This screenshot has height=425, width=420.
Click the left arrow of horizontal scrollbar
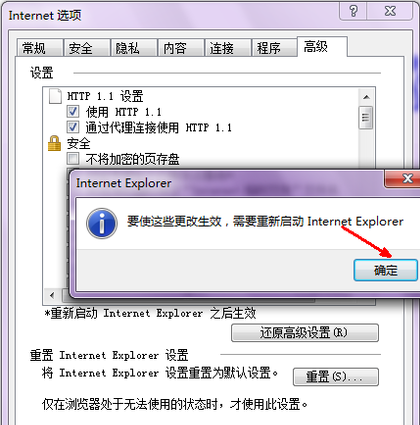pyautogui.click(x=52, y=295)
